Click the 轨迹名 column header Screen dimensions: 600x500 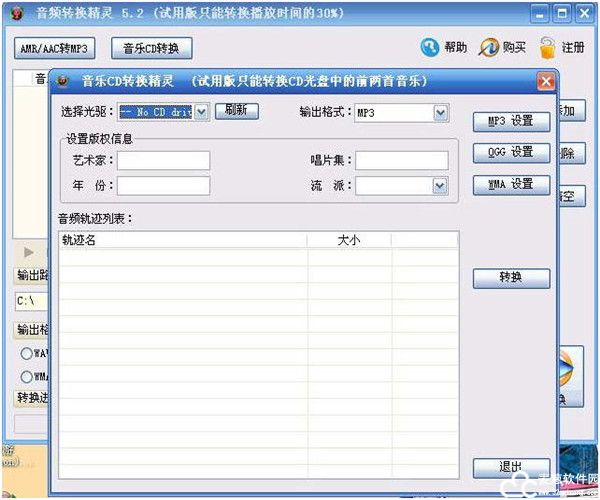click(x=183, y=240)
